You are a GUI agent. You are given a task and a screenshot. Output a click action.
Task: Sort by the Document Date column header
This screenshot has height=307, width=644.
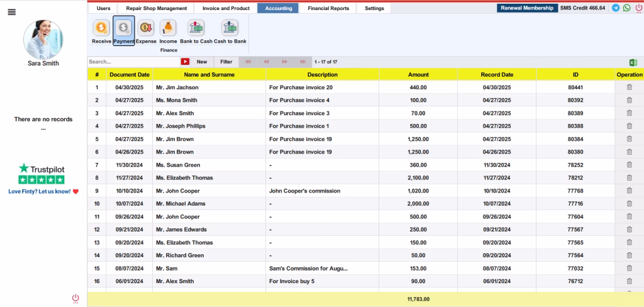coord(130,74)
